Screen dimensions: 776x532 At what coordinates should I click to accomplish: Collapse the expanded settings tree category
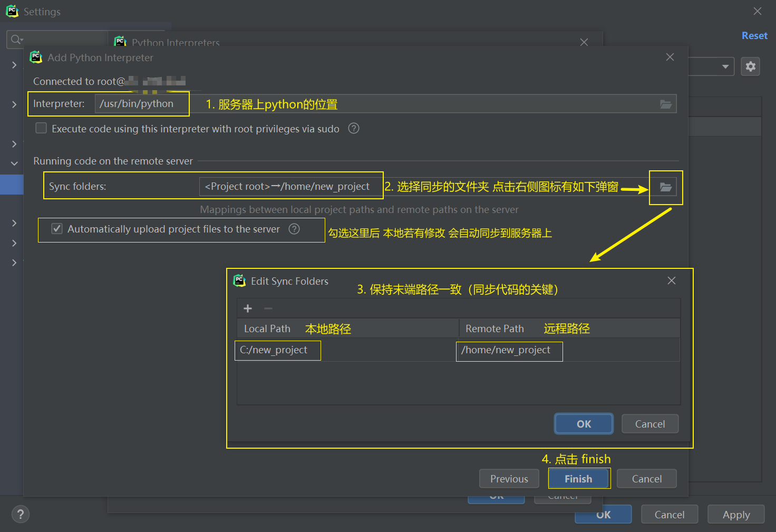click(14, 163)
